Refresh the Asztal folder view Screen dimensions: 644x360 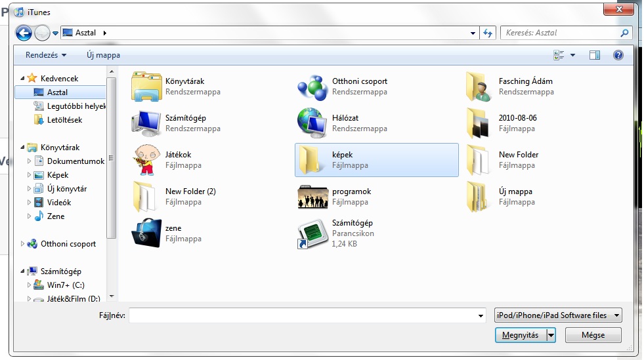pos(488,33)
